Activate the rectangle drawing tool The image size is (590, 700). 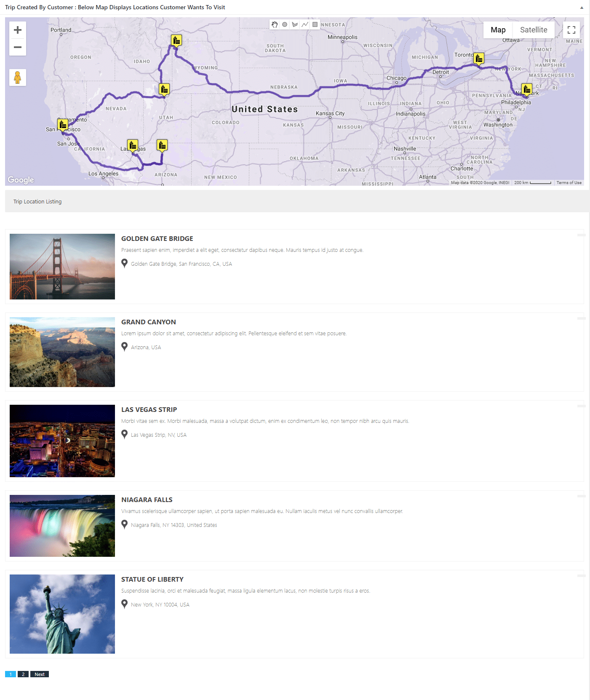tap(315, 24)
